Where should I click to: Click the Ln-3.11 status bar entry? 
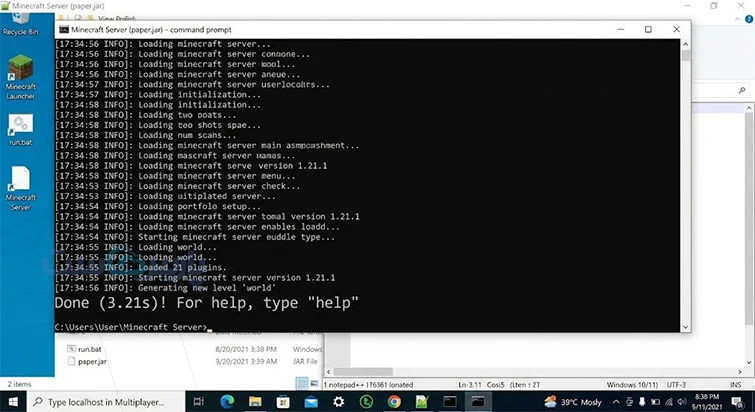[470, 385]
